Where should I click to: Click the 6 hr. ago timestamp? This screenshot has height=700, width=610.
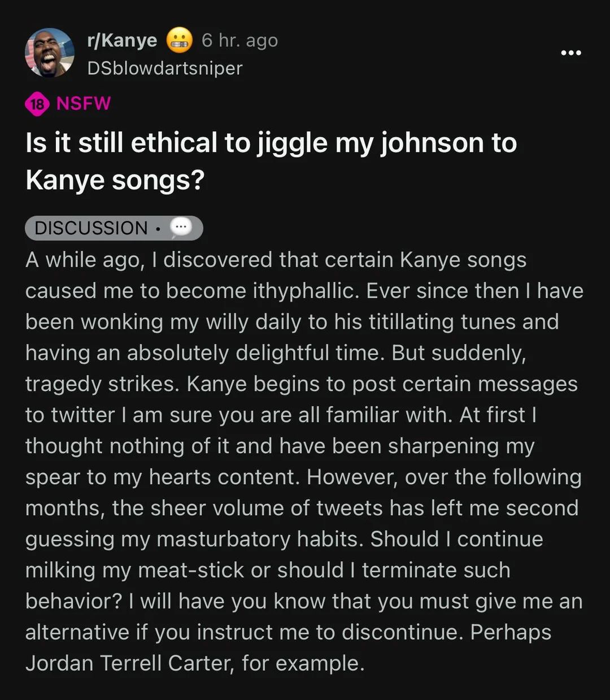click(239, 41)
